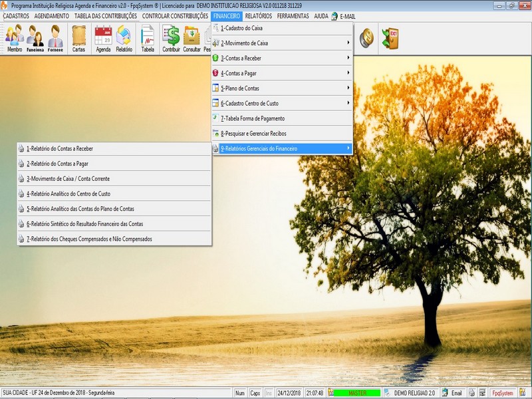Viewport: 532px width, 399px height.
Task: Click the Exit door toolbar icon
Action: [390, 38]
